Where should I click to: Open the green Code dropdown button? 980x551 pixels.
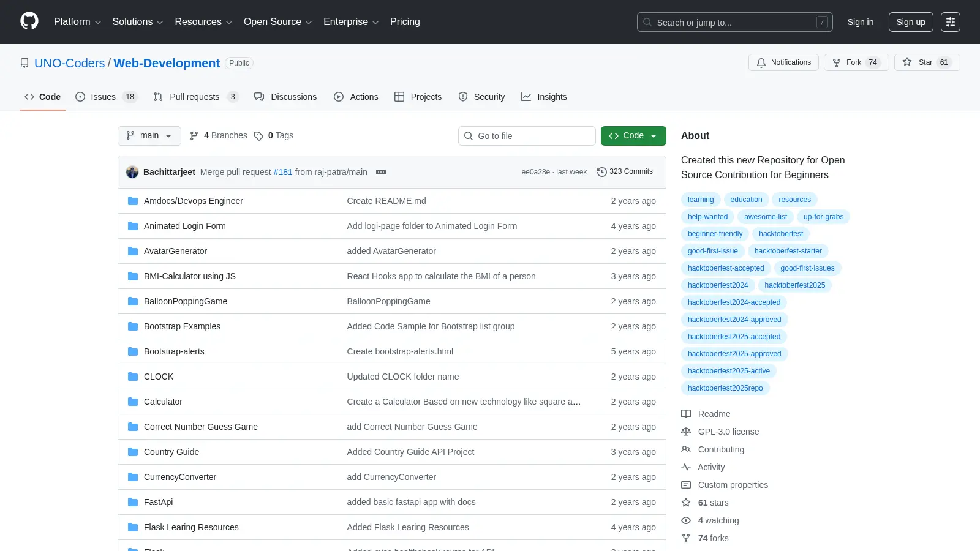(633, 136)
